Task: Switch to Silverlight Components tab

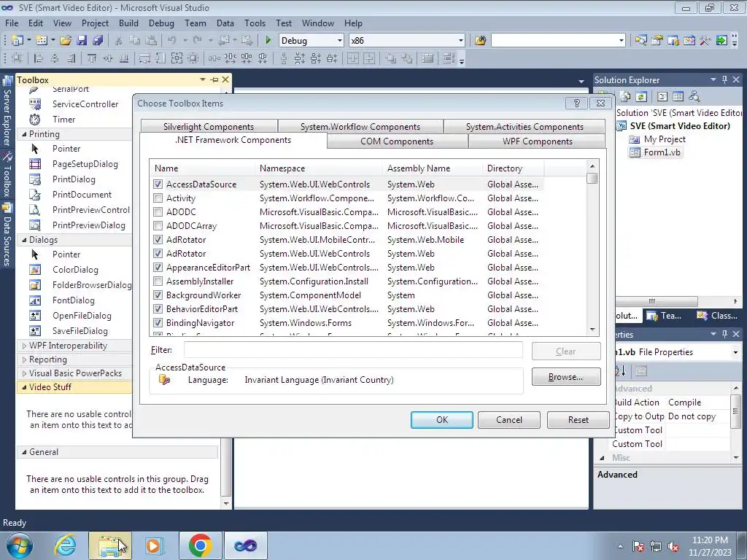Action: pyautogui.click(x=209, y=127)
